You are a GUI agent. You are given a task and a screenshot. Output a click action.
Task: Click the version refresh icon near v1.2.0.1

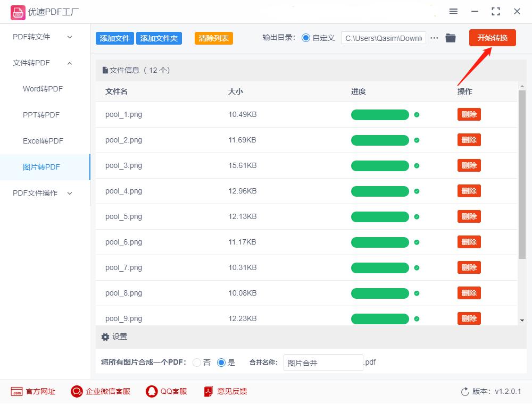point(463,391)
